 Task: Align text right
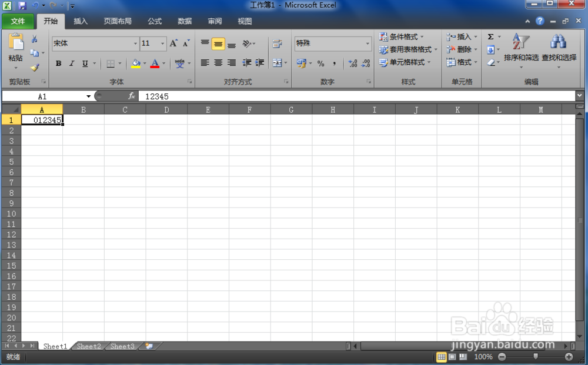(232, 62)
